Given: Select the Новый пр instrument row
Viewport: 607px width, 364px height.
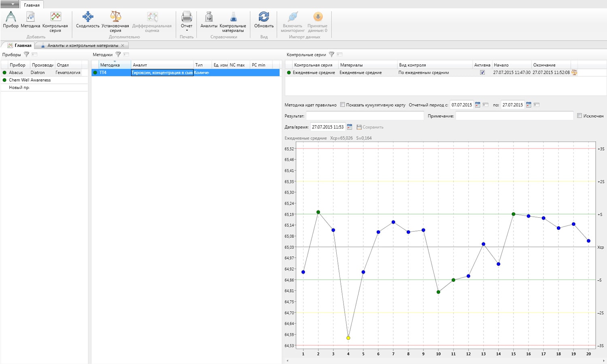Looking at the screenshot, I should (45, 87).
